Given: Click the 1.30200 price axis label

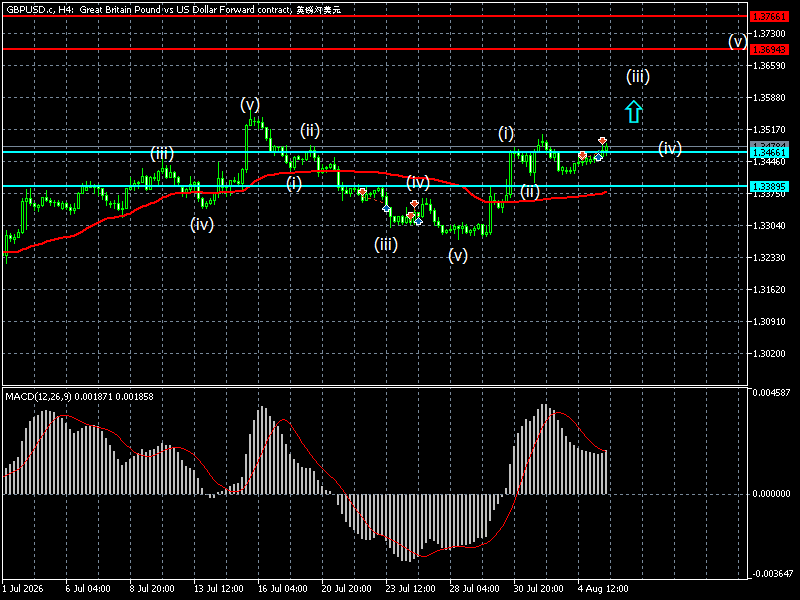Looking at the screenshot, I should (769, 354).
